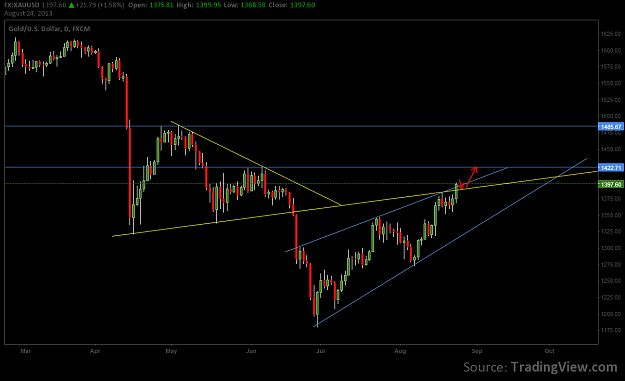Click the August 24, 2013 date
625x381 pixels.
coord(28,14)
